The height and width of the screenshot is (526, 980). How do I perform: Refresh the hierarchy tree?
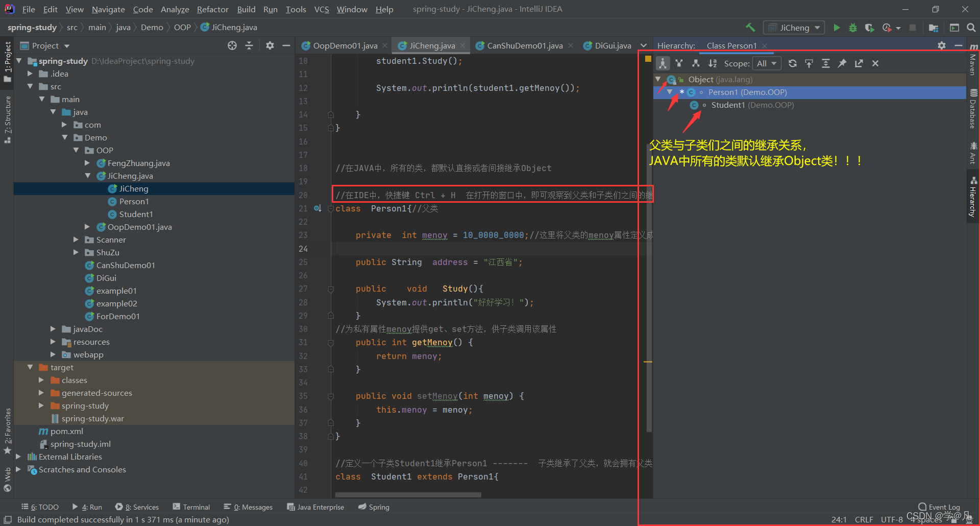792,63
